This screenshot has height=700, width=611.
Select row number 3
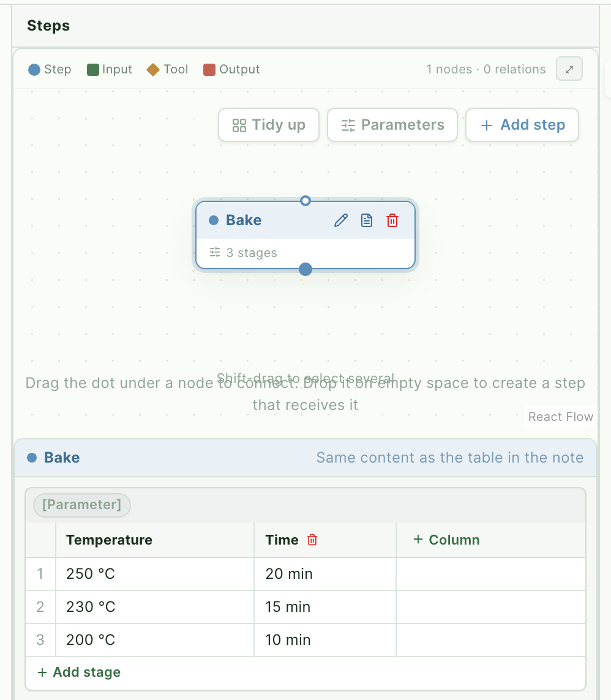click(40, 640)
